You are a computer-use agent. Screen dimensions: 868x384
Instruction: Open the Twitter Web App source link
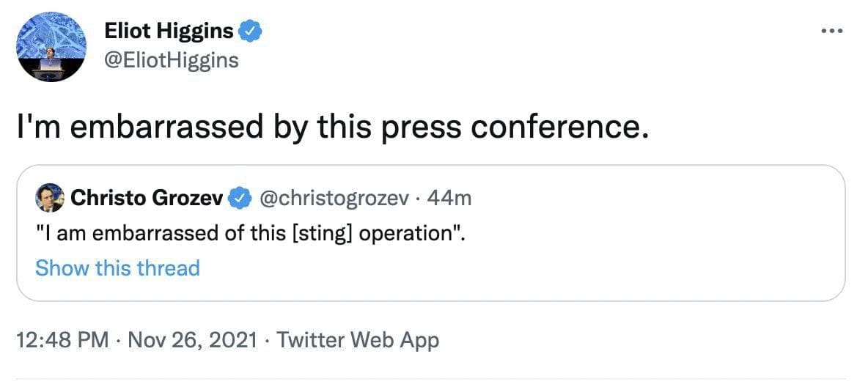[x=358, y=340]
